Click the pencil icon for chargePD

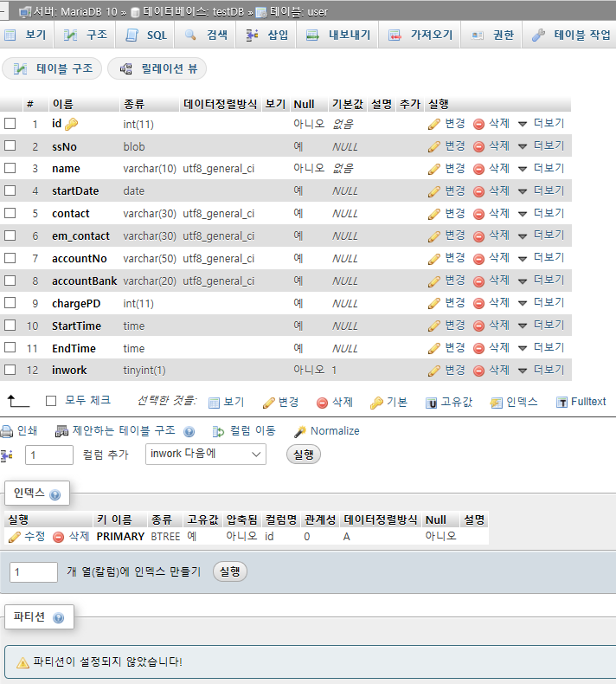433,304
